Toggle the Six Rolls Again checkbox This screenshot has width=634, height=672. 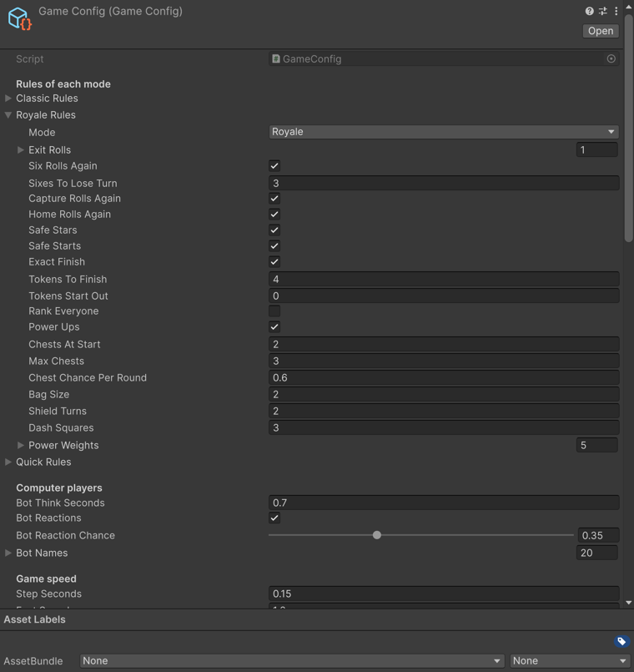point(274,166)
